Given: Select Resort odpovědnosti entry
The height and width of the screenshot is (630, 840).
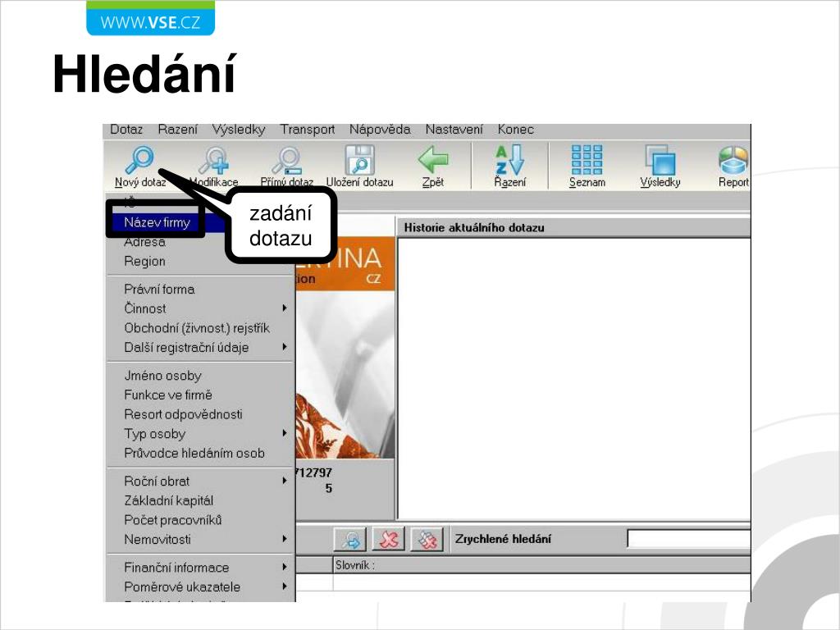Looking at the screenshot, I should [x=183, y=414].
